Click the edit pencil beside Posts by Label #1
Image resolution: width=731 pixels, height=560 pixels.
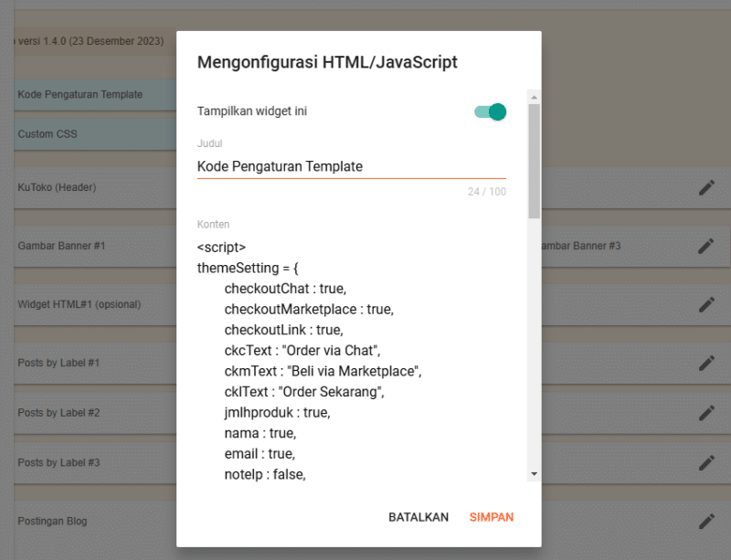(706, 363)
